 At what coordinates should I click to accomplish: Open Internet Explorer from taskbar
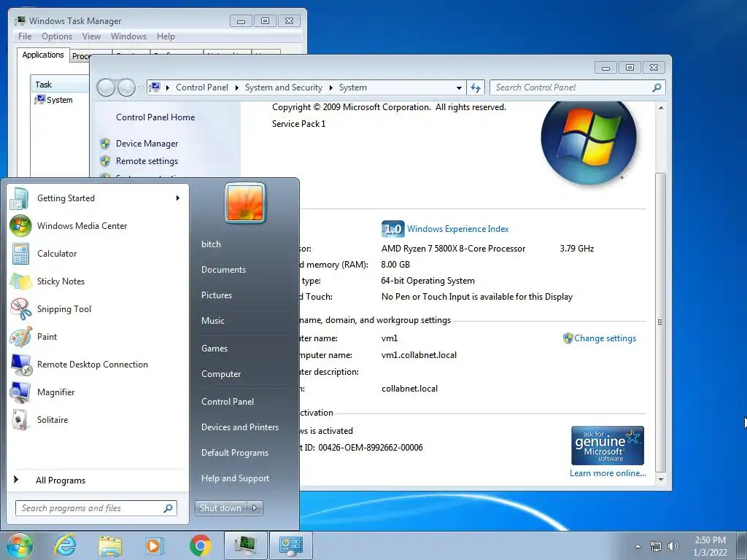pos(65,545)
